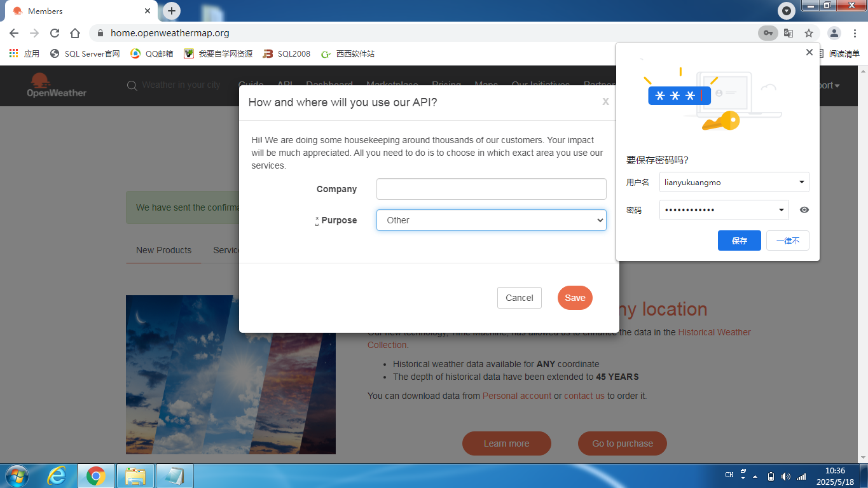The height and width of the screenshot is (488, 868).
Task: Launch Internet Explorer from the taskbar
Action: pyautogui.click(x=57, y=475)
